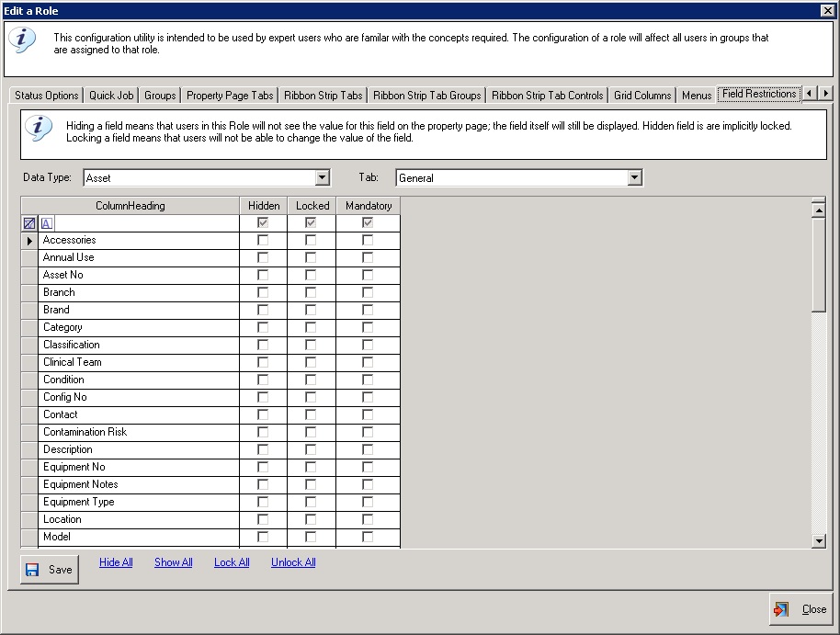Viewport: 840px width, 635px height.
Task: Click the text filter 'A' icon
Action: [47, 223]
